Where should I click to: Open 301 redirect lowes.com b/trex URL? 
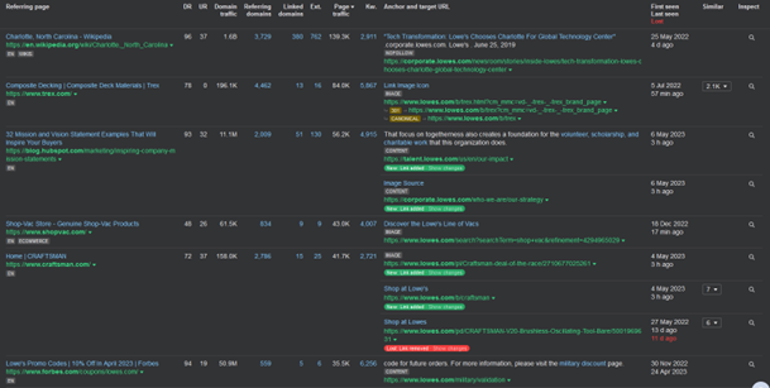coord(510,111)
